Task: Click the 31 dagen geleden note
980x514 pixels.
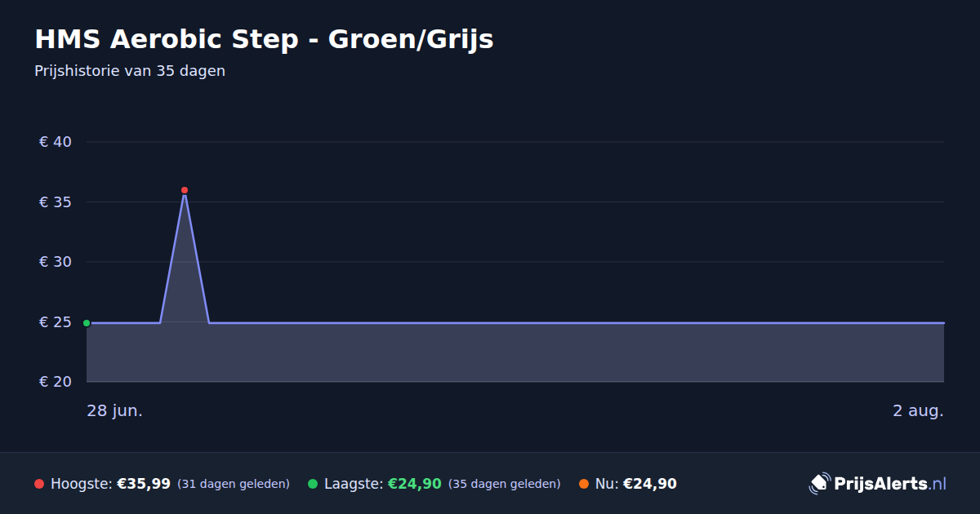Action: pos(234,484)
